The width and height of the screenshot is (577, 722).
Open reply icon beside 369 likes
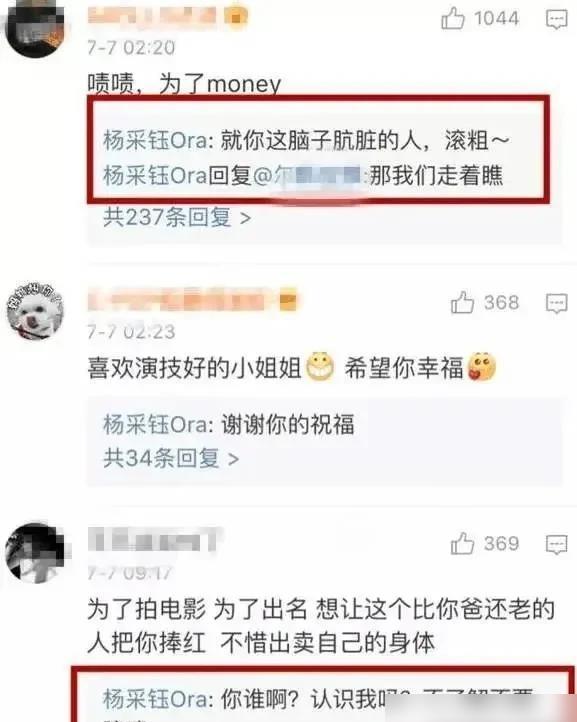coord(556,544)
